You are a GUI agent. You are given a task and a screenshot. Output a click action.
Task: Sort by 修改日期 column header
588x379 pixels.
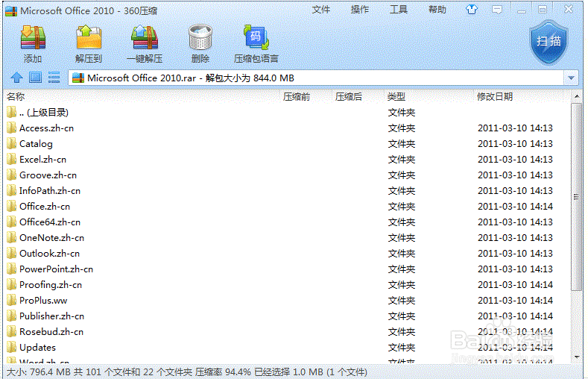[494, 97]
